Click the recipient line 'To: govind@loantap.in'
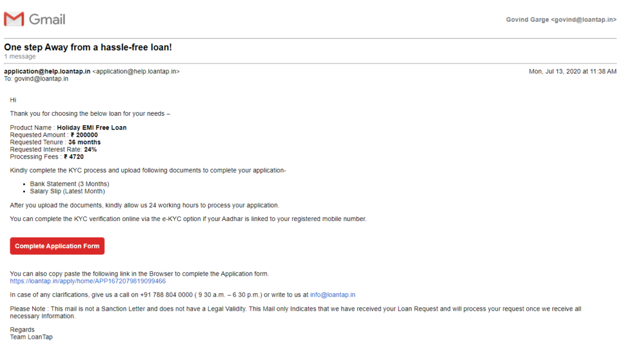This screenshot has width=621, height=364. (x=36, y=79)
